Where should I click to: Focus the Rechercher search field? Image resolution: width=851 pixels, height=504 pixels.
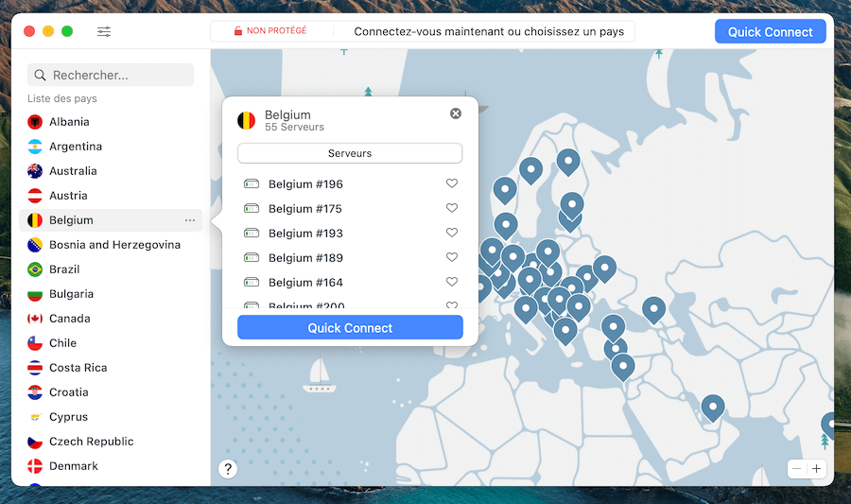(111, 75)
